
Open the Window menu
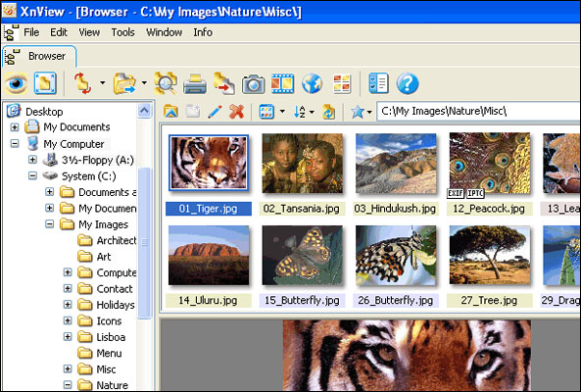click(165, 32)
